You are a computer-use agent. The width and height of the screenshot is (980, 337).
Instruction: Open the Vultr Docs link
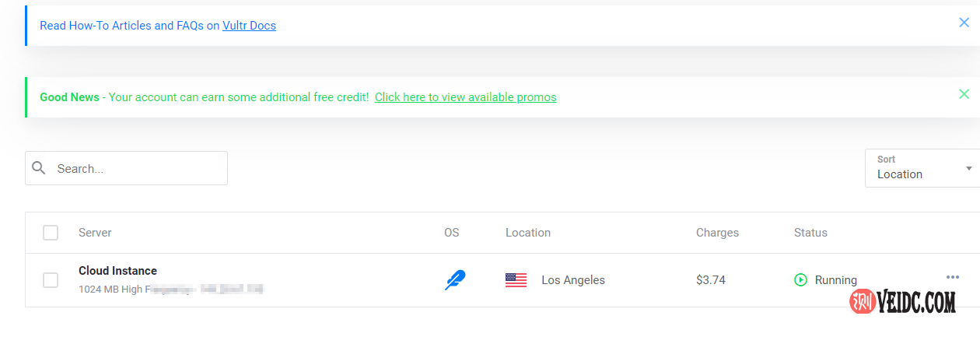249,26
